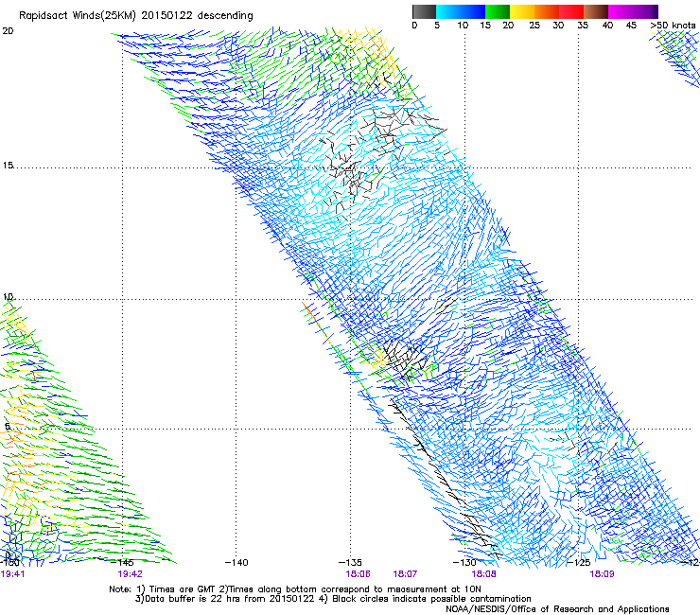
Task: Select the orange 25–30 knots legend swatch
Action: click(547, 11)
